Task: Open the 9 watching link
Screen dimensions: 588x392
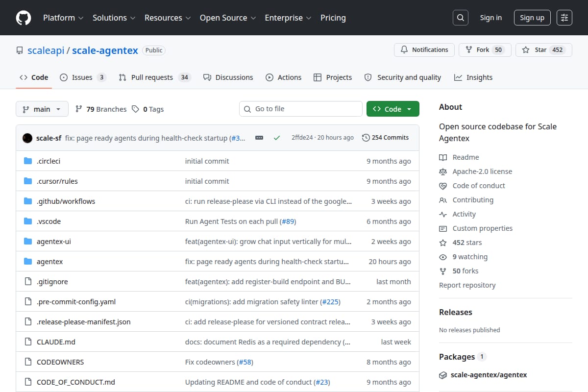Action: click(x=464, y=257)
